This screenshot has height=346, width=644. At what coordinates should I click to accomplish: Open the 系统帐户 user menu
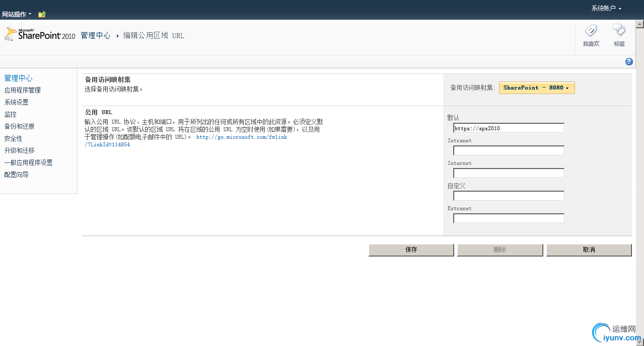point(606,9)
